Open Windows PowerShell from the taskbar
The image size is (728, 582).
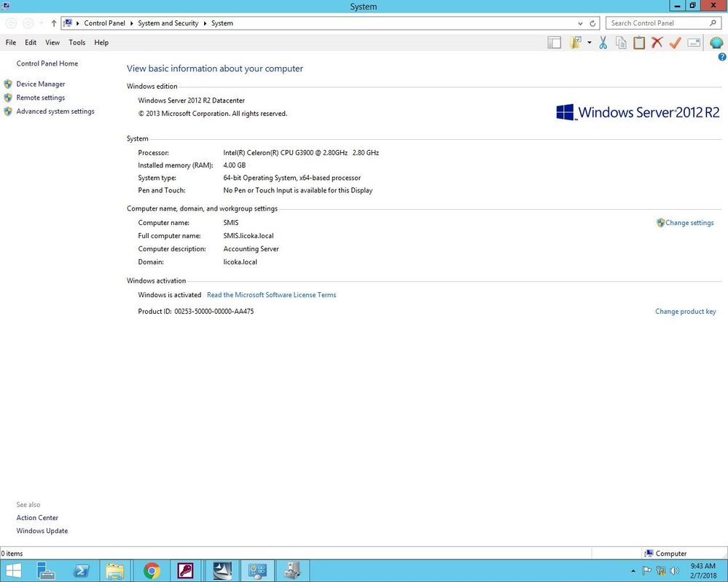(x=81, y=571)
